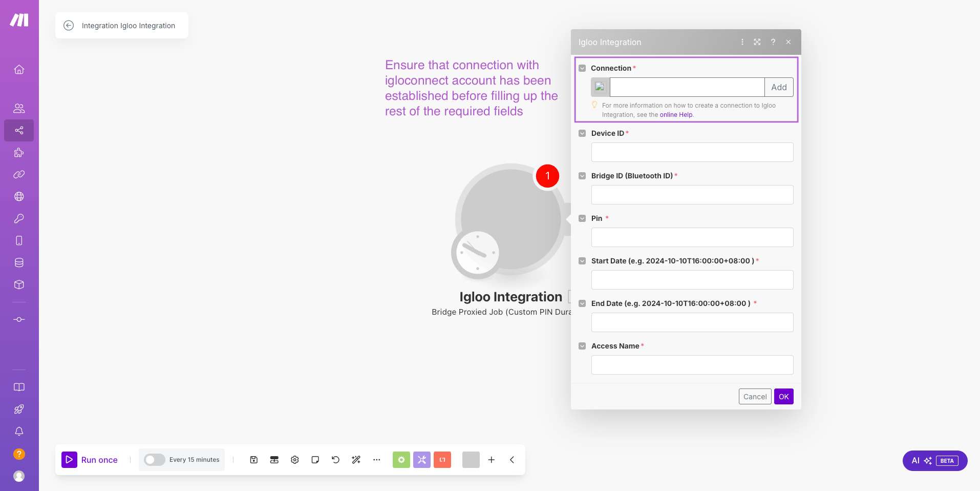Screen dimensions: 980x491
Task: Open the panel's three-dot options menu
Action: click(742, 42)
